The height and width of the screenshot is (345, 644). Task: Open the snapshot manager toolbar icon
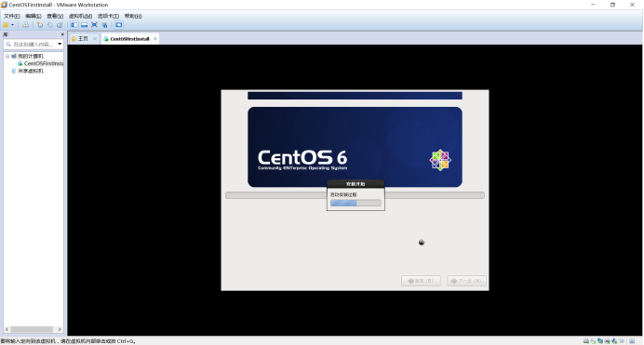tap(60, 25)
